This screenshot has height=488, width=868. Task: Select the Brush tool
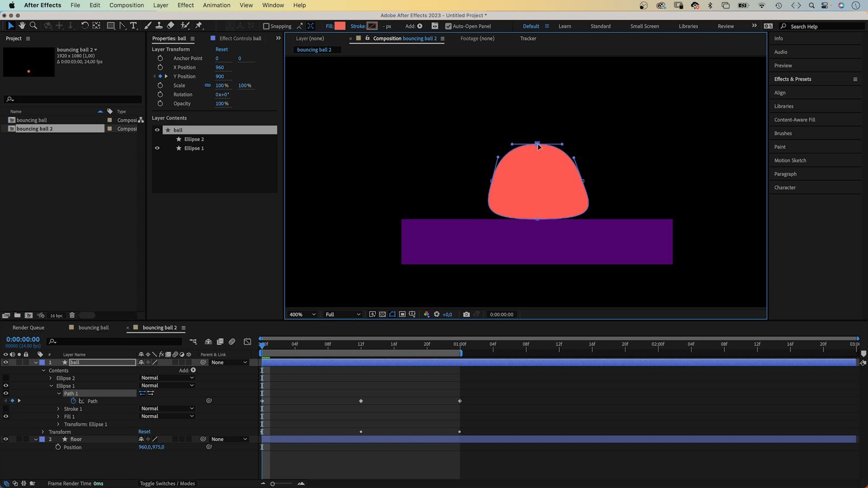pyautogui.click(x=148, y=25)
